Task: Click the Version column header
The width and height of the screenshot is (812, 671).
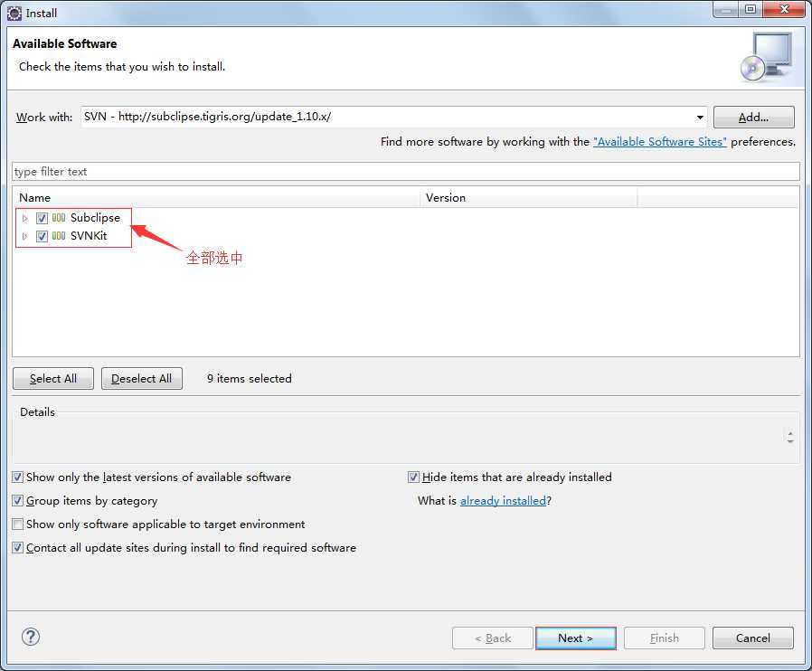Action: click(x=529, y=198)
